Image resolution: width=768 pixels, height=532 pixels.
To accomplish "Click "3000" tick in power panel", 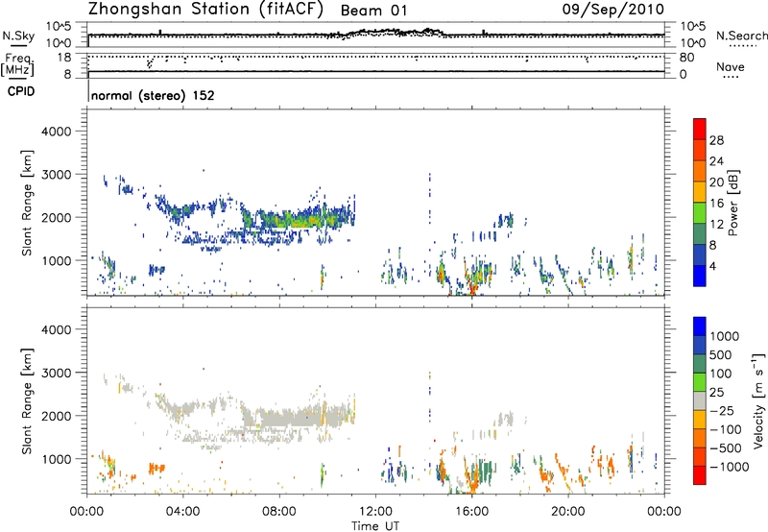I will pyautogui.click(x=57, y=175).
